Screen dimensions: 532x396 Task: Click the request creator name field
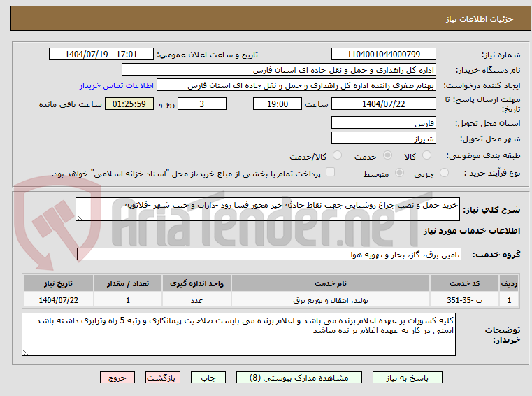[x=296, y=85]
